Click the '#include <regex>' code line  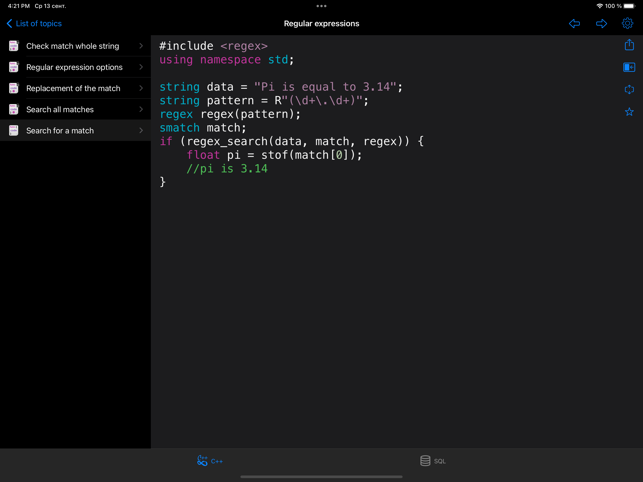tap(213, 46)
